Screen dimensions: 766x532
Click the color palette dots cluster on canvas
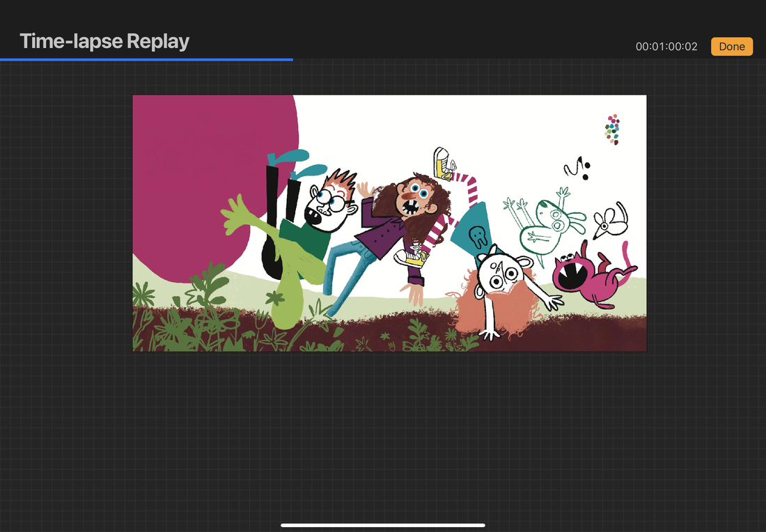(x=612, y=130)
